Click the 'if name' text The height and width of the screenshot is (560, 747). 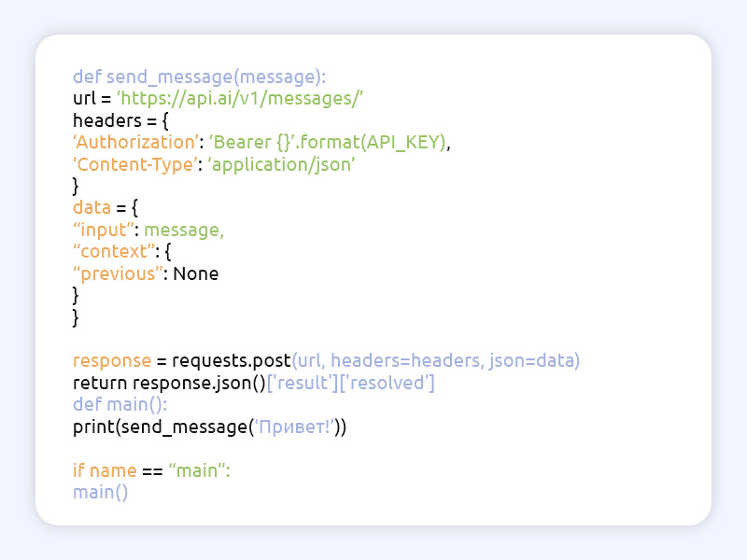tap(105, 470)
